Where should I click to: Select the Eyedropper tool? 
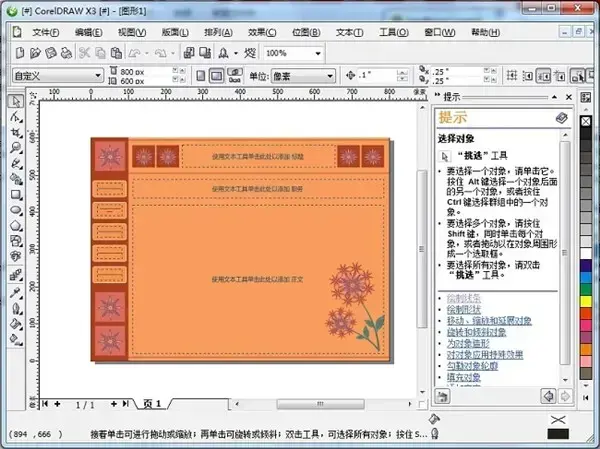click(16, 293)
